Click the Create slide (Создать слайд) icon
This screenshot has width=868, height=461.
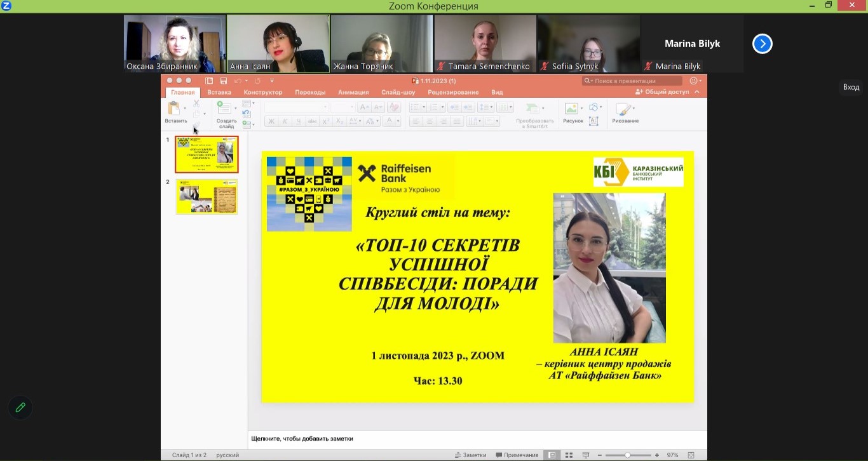click(224, 108)
